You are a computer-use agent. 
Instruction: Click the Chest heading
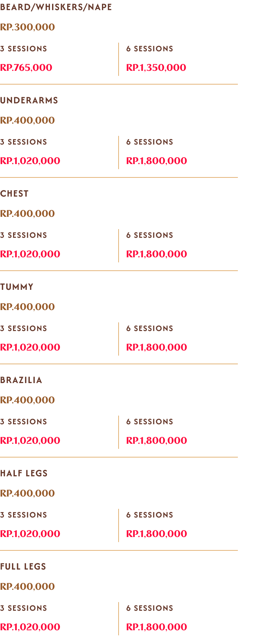click(14, 194)
